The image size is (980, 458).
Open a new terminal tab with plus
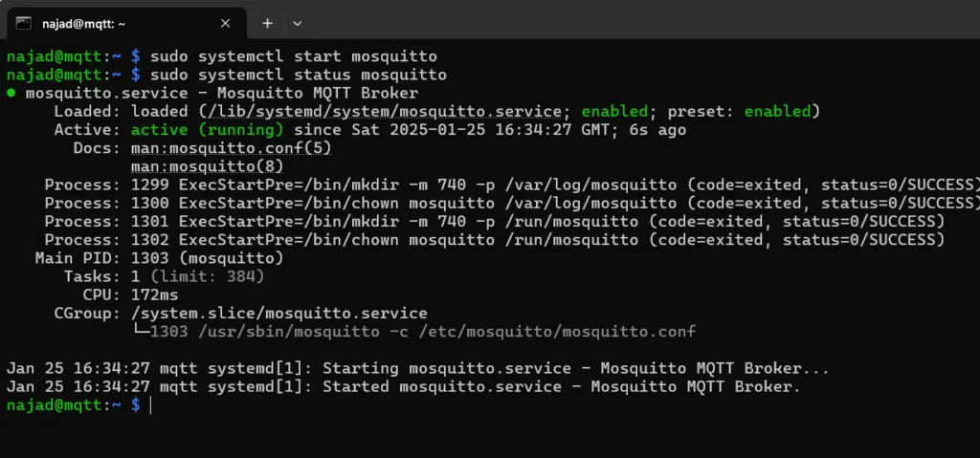[268, 23]
